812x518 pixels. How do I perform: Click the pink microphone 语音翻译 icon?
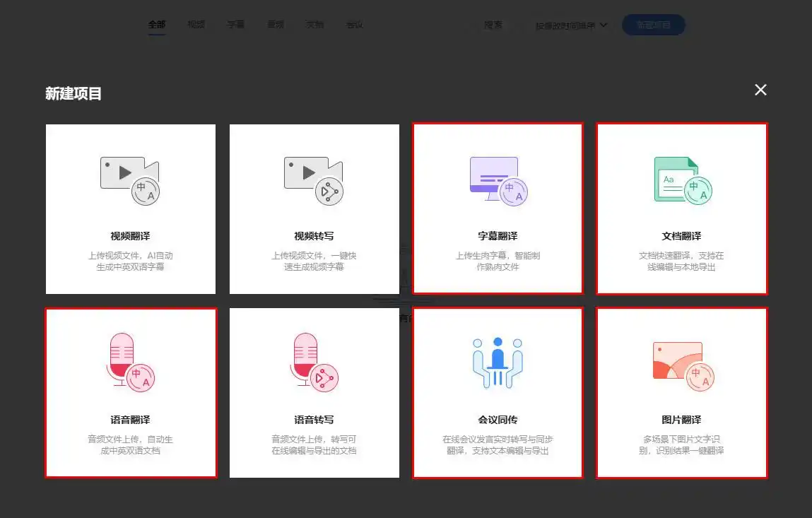click(x=130, y=362)
